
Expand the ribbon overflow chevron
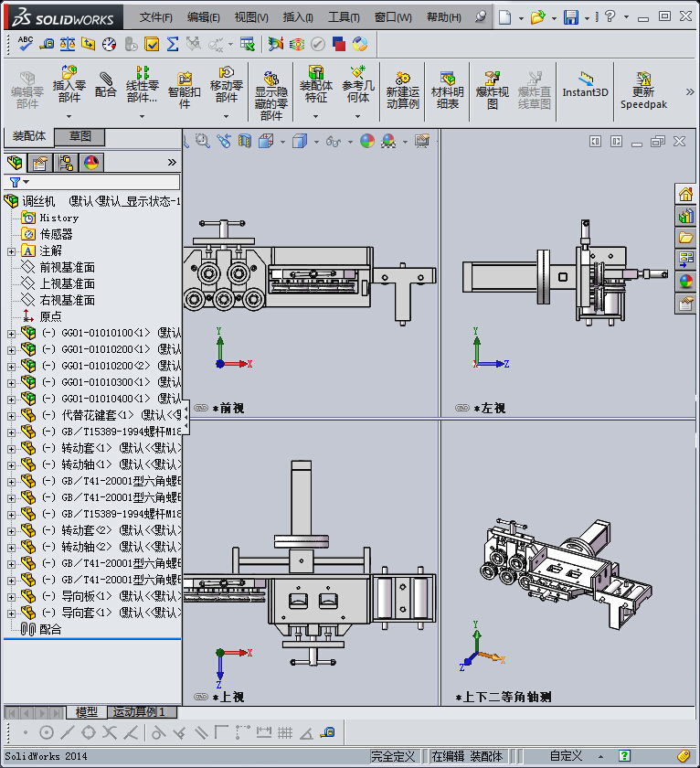pos(690,91)
